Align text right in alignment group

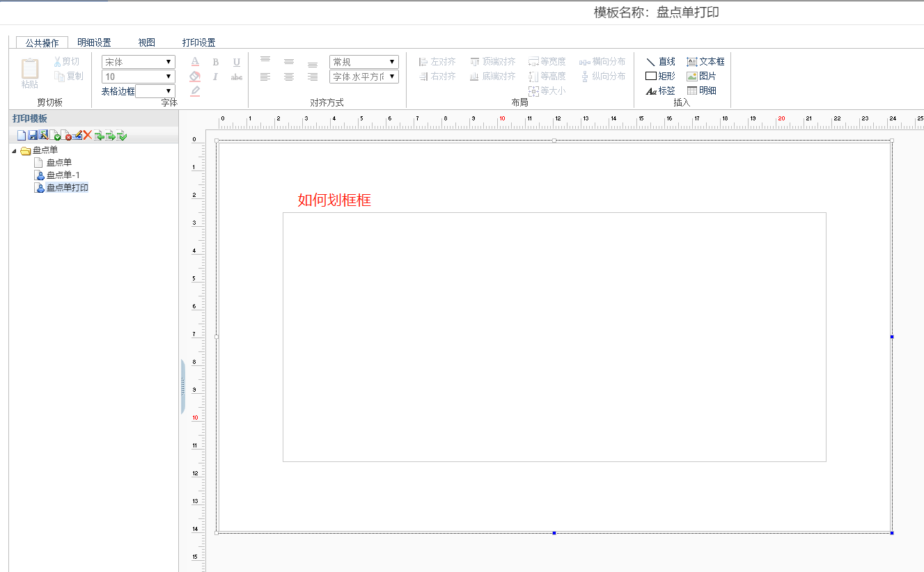(x=313, y=77)
